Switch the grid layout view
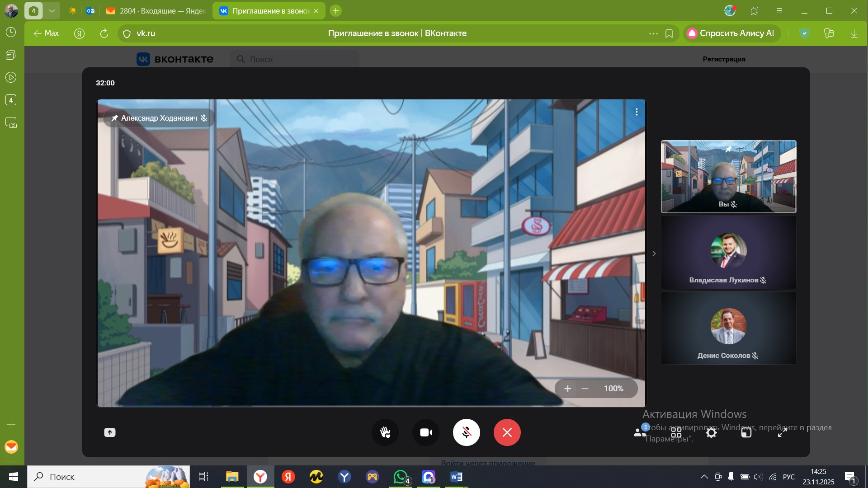Viewport: 868px width, 488px height. coord(676,433)
